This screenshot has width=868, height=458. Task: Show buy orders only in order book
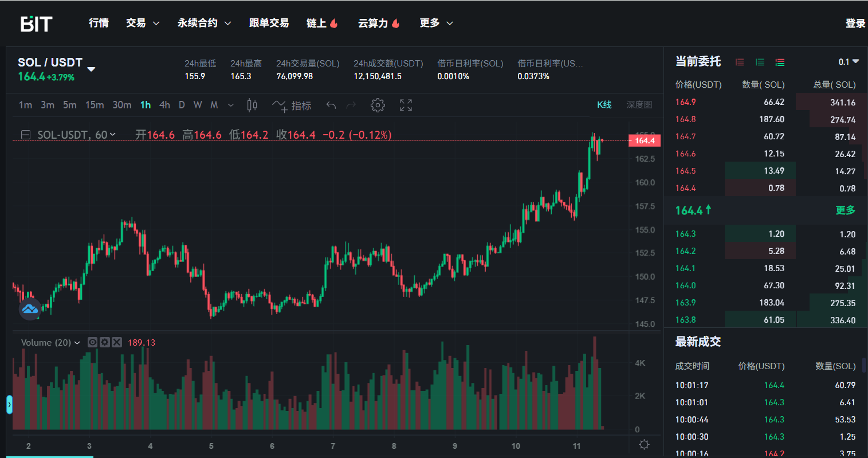coord(760,62)
